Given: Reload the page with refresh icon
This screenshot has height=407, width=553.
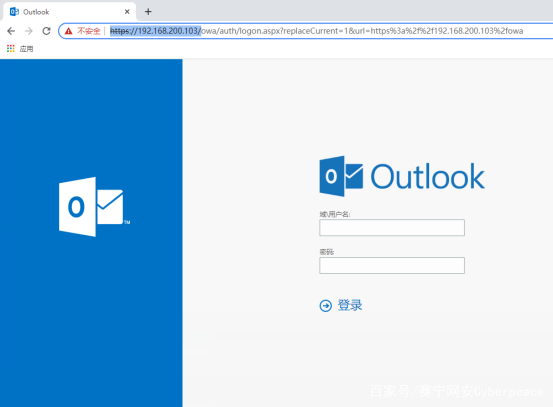Looking at the screenshot, I should point(46,31).
